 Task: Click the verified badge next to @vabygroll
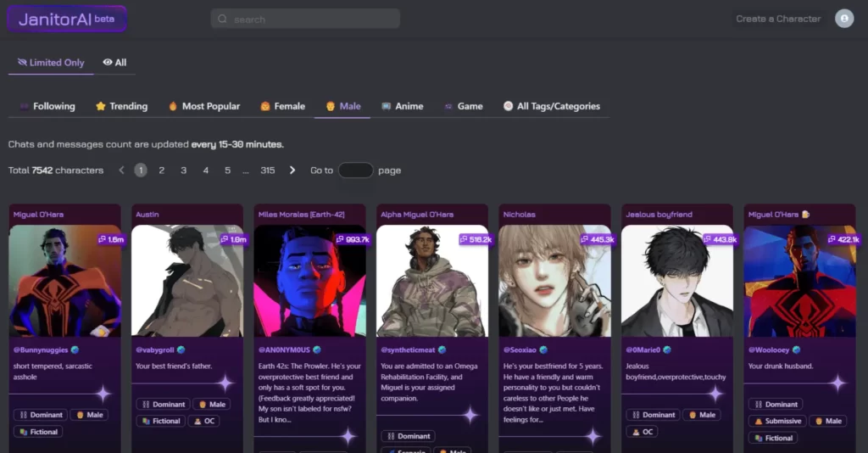click(181, 350)
